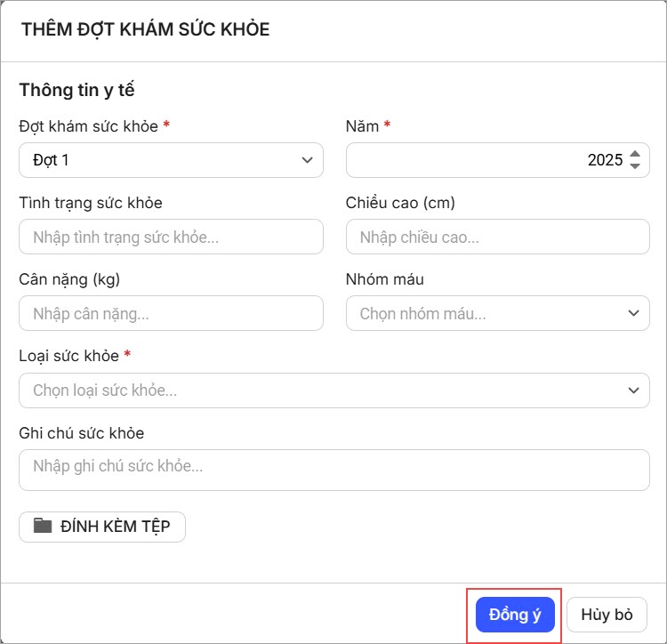Click the folder icon on the attach button
This screenshot has width=667, height=644.
(x=43, y=526)
